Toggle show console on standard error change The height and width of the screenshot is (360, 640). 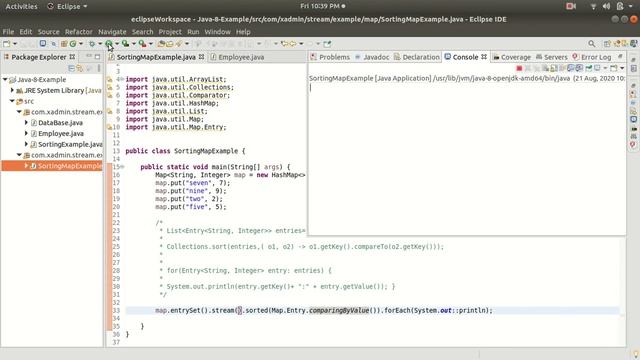point(579,68)
